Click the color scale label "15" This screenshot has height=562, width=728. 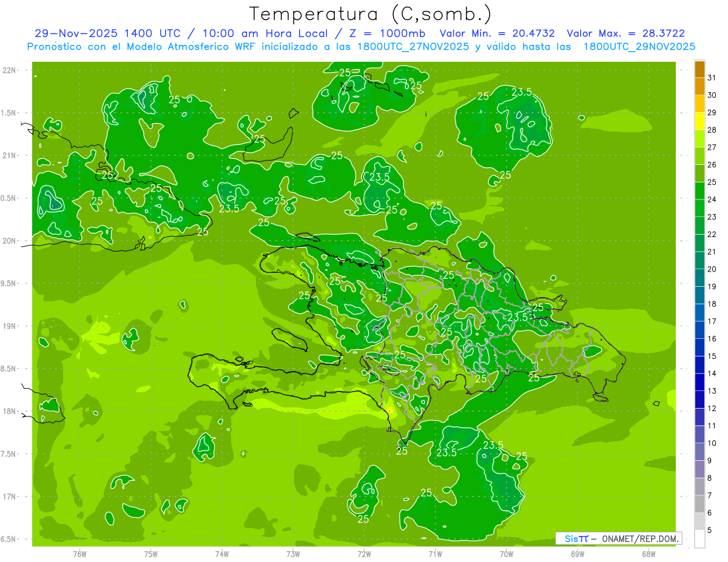pyautogui.click(x=712, y=356)
